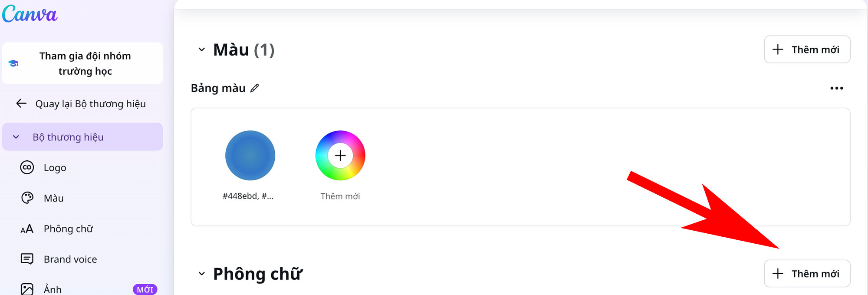Open the three-dot menu for Bảng màu
868x295 pixels.
pyautogui.click(x=836, y=88)
